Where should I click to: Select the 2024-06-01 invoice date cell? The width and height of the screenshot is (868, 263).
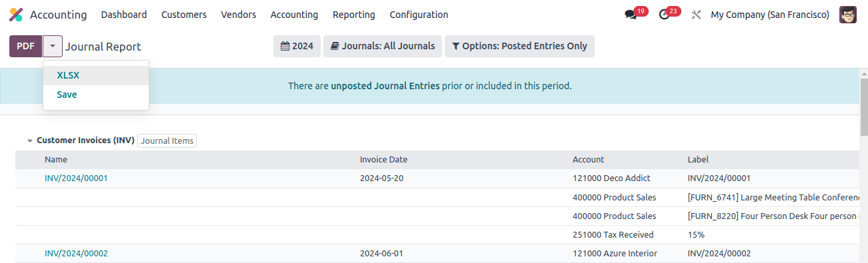(x=381, y=254)
